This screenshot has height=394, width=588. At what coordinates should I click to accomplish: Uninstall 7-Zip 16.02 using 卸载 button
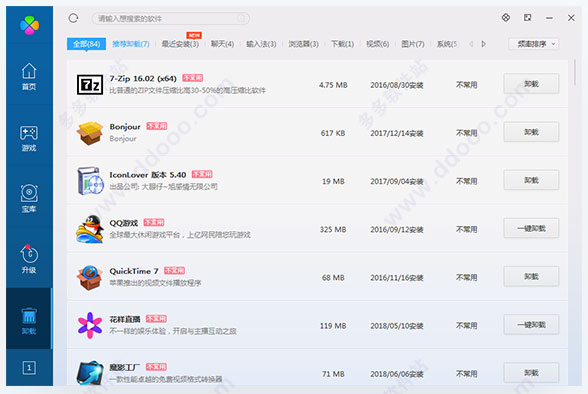coord(531,84)
